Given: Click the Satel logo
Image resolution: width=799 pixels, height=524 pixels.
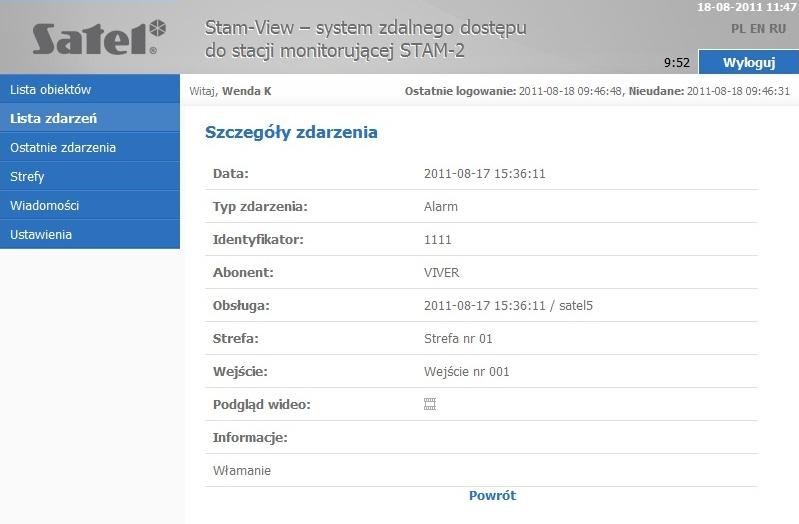Looking at the screenshot, I should coord(99,38).
